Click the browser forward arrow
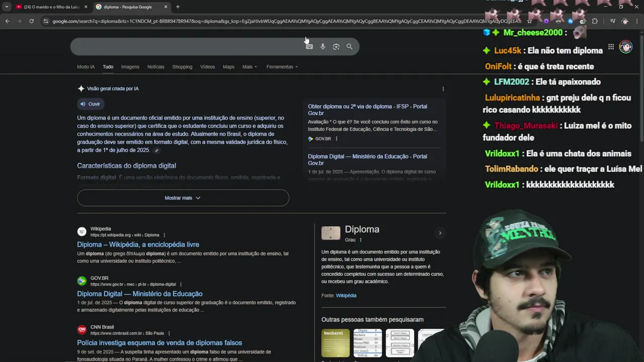Screen dimensions: 644x362 point(19,21)
